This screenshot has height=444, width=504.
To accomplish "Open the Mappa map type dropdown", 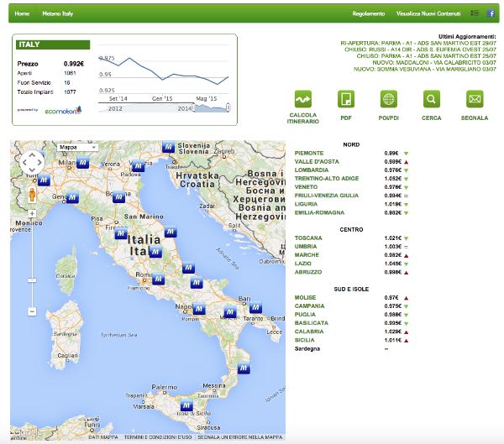I will click(77, 147).
